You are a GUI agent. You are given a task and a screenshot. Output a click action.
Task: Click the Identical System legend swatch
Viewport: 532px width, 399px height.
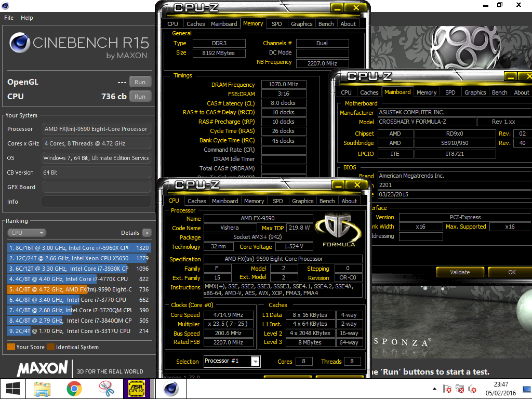tap(50, 347)
